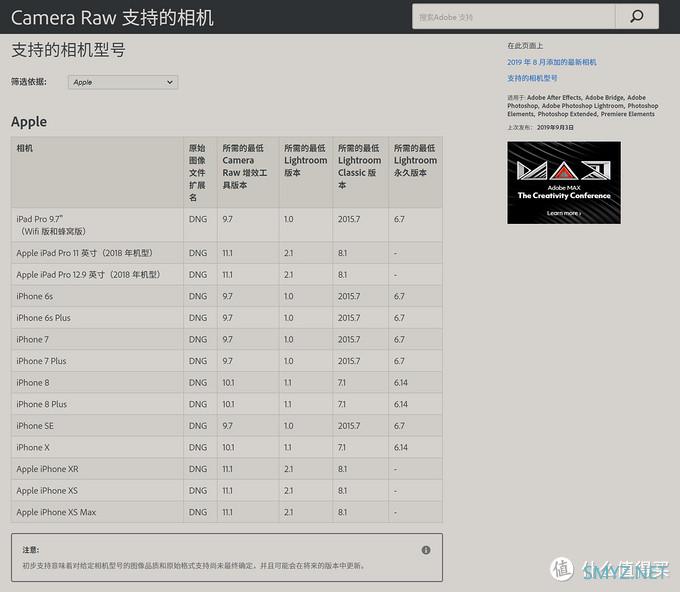Click 7.1 cell in iPhone X row

[x=342, y=447]
